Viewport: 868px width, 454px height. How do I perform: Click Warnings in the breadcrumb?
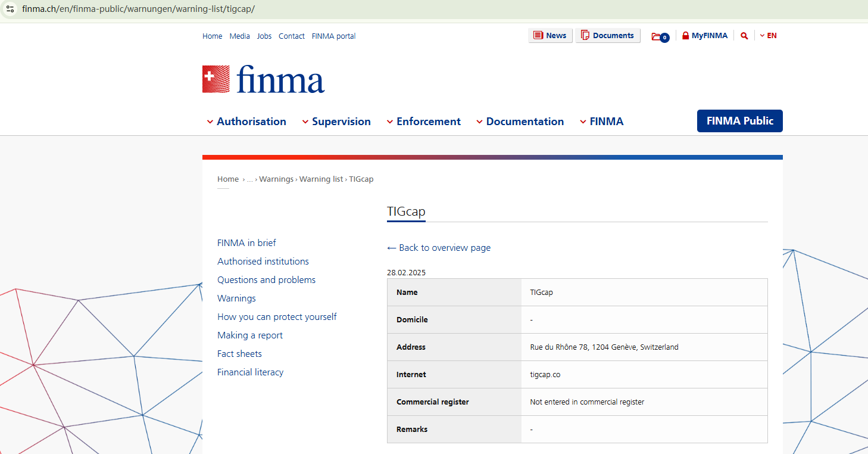[x=276, y=179]
